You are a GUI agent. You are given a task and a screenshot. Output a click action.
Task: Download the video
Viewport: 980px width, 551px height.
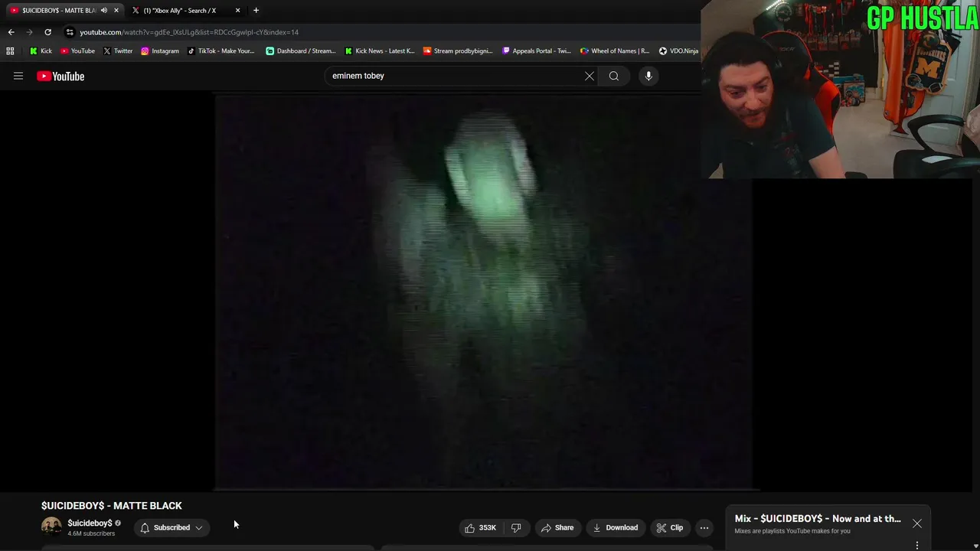coord(616,528)
